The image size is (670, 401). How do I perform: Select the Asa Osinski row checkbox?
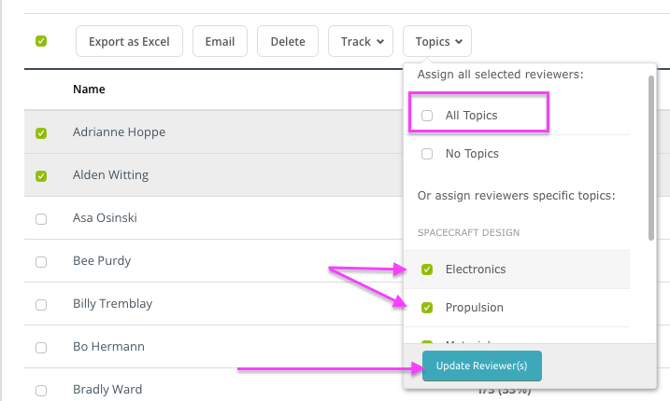(x=41, y=219)
